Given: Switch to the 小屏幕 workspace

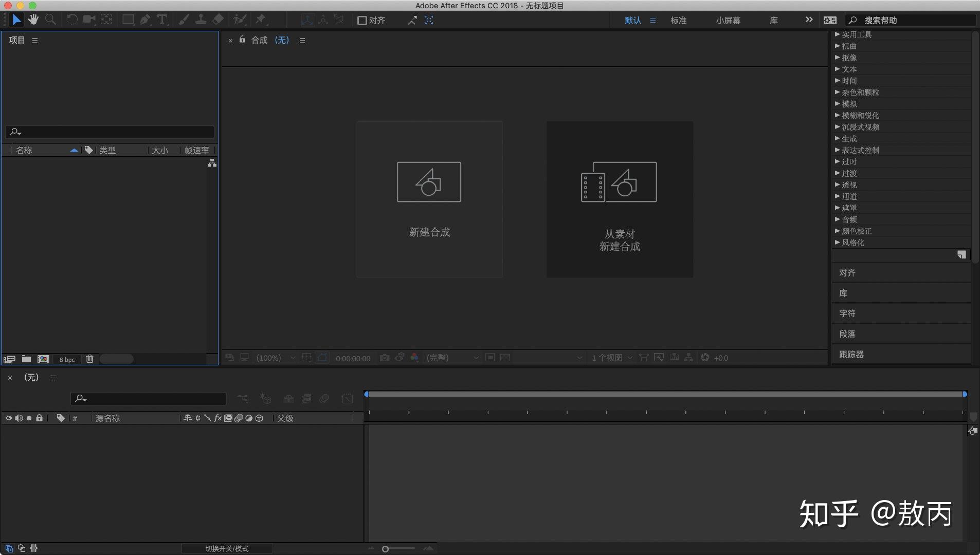Looking at the screenshot, I should point(728,20).
